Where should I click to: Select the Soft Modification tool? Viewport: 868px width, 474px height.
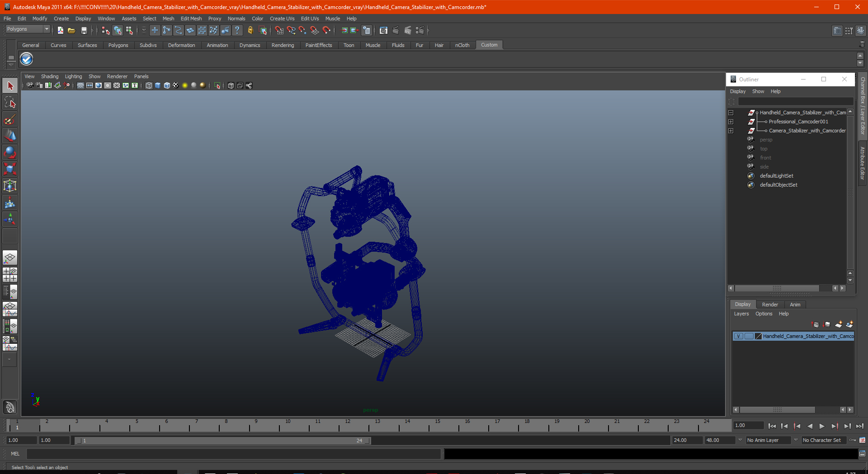[x=10, y=203]
